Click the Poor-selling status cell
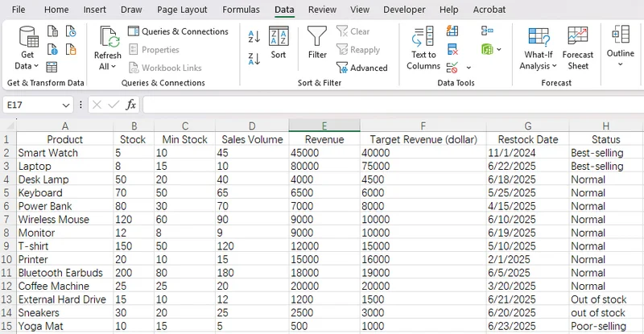Screen dimensions: 644x334 (606, 326)
